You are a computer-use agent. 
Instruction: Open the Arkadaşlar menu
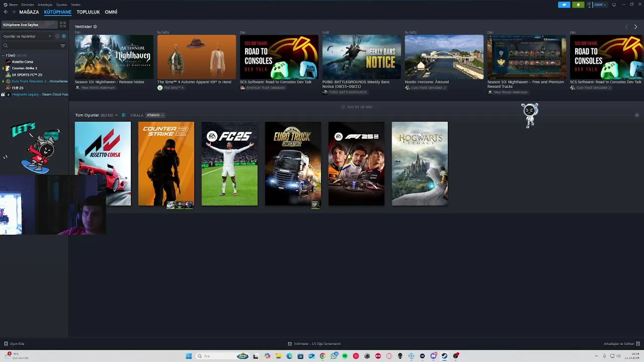45,5
